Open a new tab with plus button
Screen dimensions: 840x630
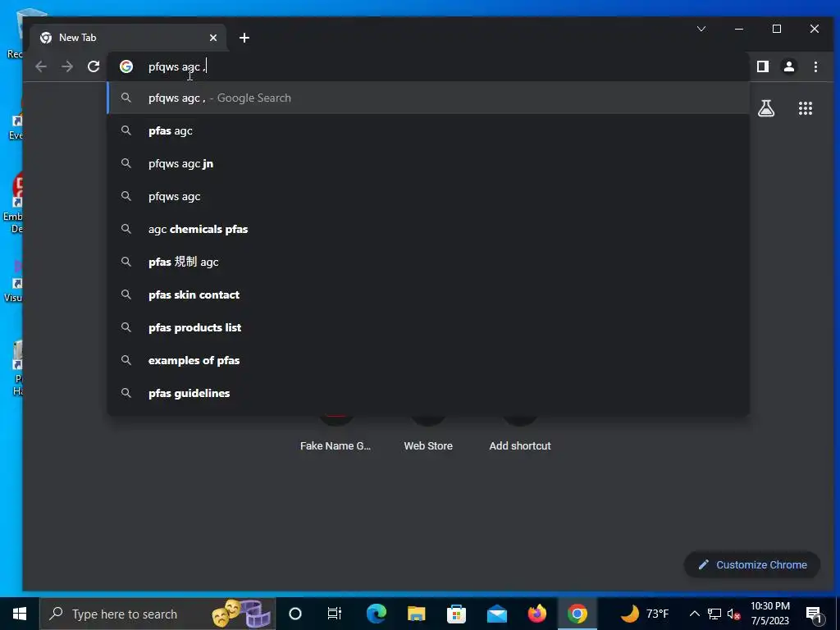(244, 38)
